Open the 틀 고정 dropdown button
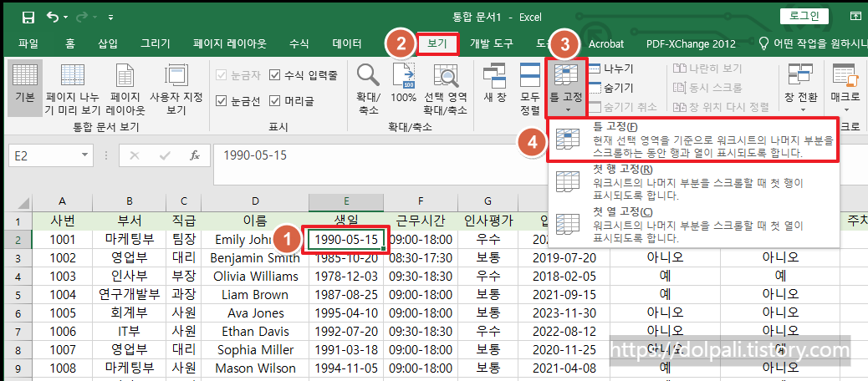This screenshot has width=868, height=381. point(565,88)
